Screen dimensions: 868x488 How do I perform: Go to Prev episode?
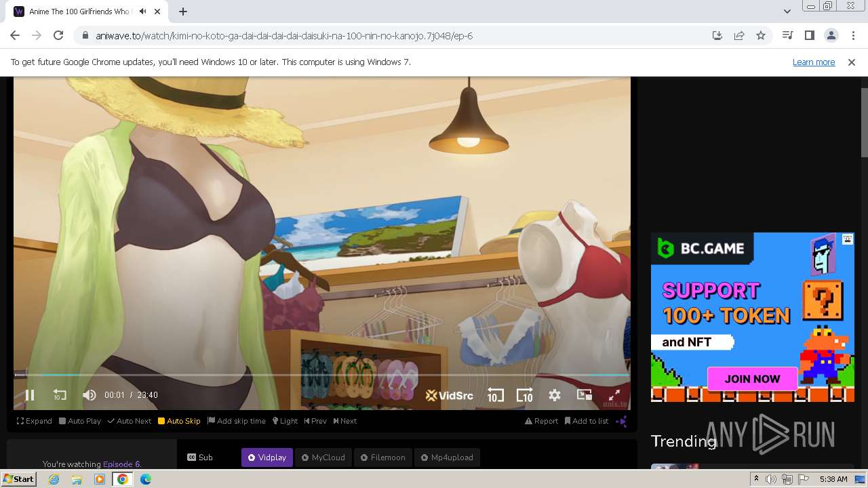click(x=315, y=421)
